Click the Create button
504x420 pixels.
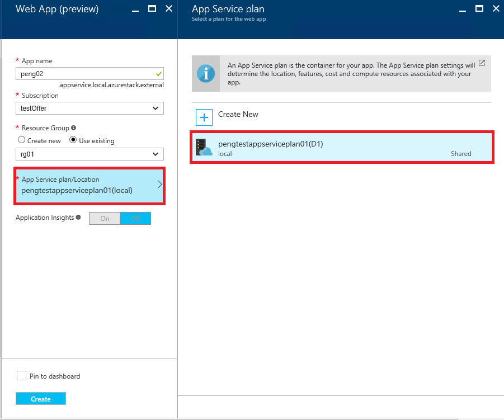41,399
